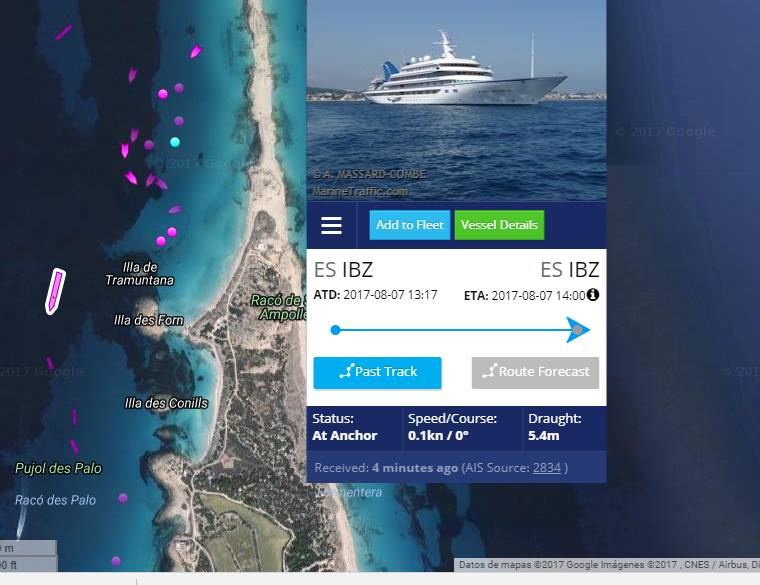Click the voyage start point dot
Viewport: 760px width, 585px height.
335,330
